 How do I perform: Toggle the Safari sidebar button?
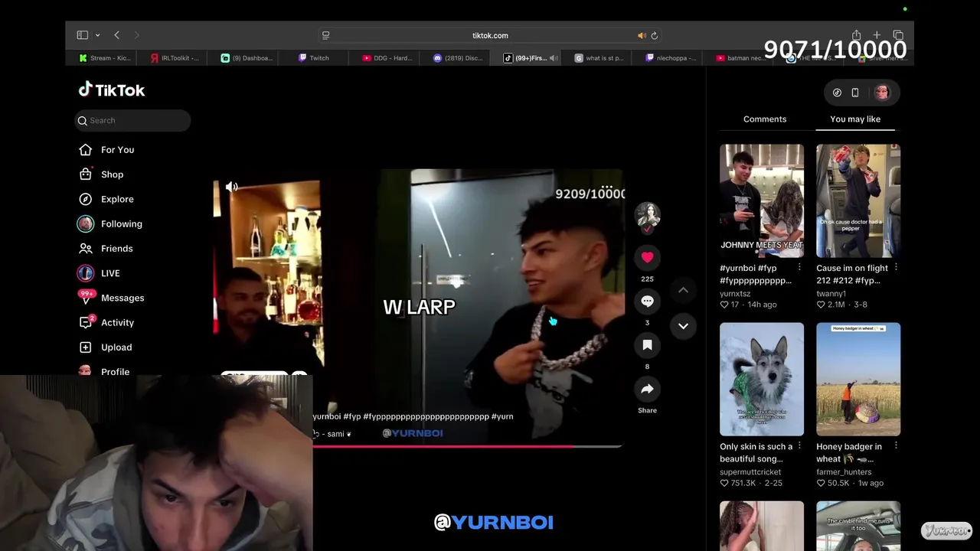click(83, 35)
